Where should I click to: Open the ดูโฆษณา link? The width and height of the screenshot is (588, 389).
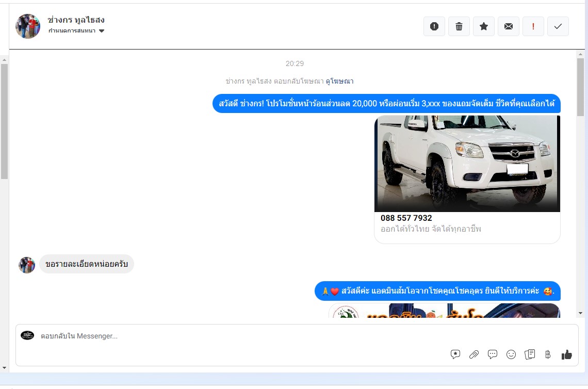pyautogui.click(x=339, y=81)
